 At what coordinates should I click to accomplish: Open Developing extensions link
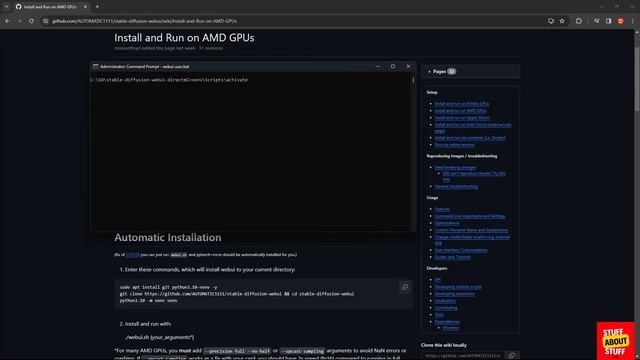[454, 293]
